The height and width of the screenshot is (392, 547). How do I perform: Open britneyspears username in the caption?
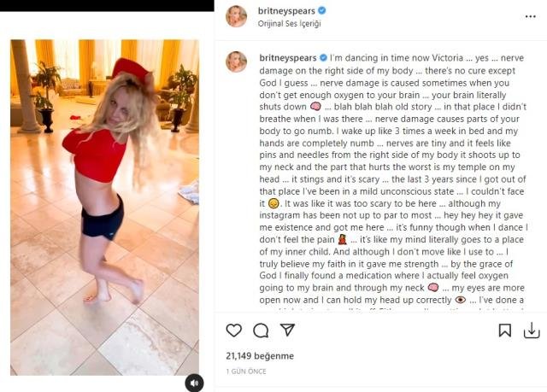[x=288, y=58]
